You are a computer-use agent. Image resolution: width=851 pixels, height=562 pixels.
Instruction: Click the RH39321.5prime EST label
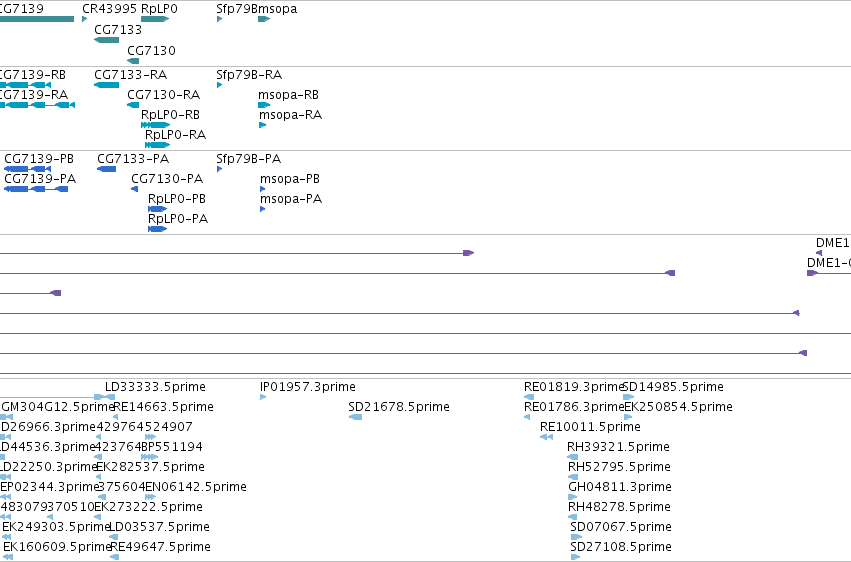coord(618,447)
